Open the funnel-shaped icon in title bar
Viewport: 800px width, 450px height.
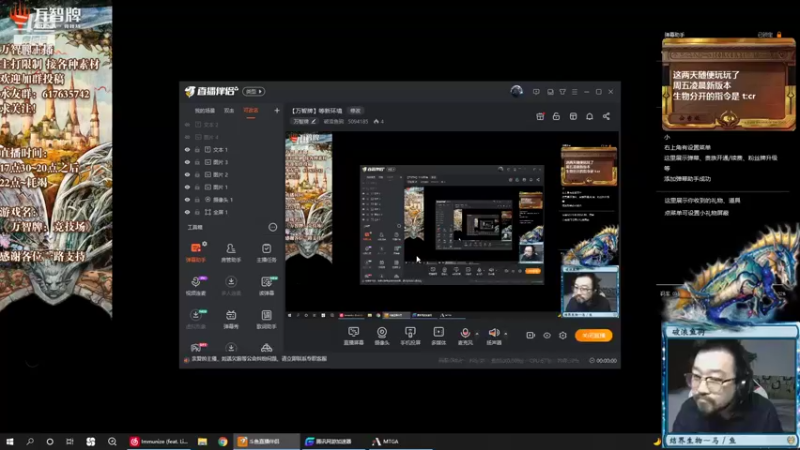click(562, 92)
